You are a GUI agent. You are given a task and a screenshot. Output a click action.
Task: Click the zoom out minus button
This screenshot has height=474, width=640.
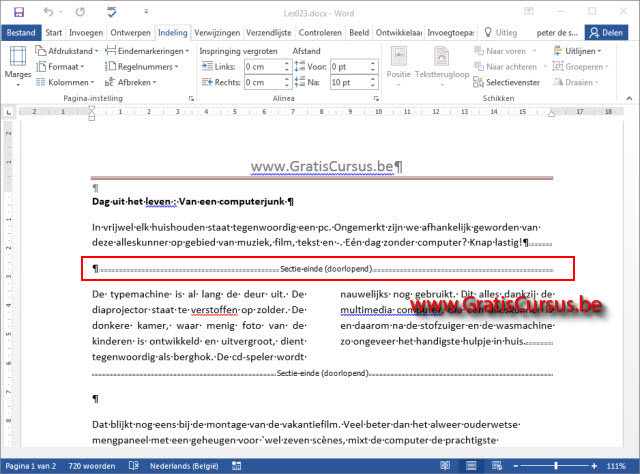pos(516,466)
